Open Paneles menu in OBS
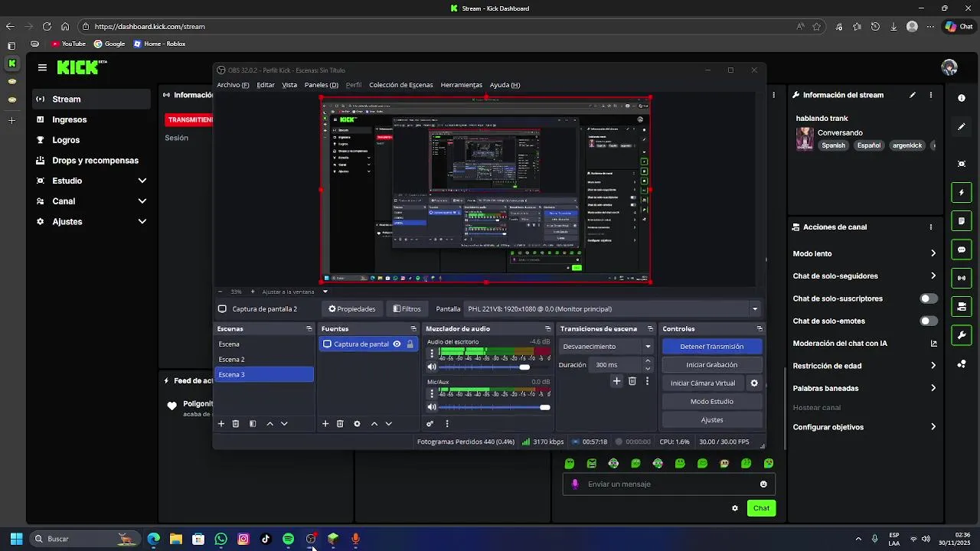 click(x=322, y=85)
